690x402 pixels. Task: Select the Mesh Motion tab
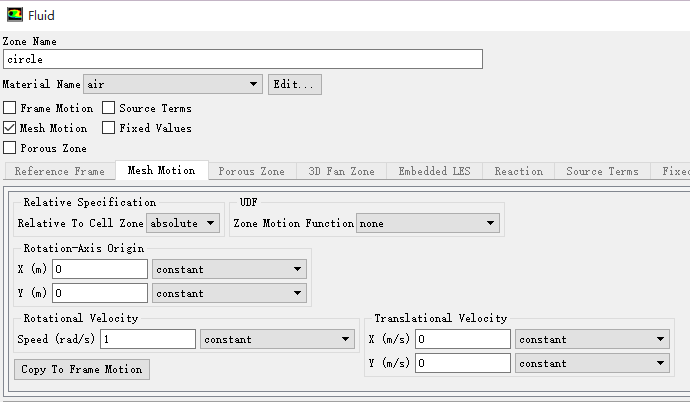[x=161, y=170]
